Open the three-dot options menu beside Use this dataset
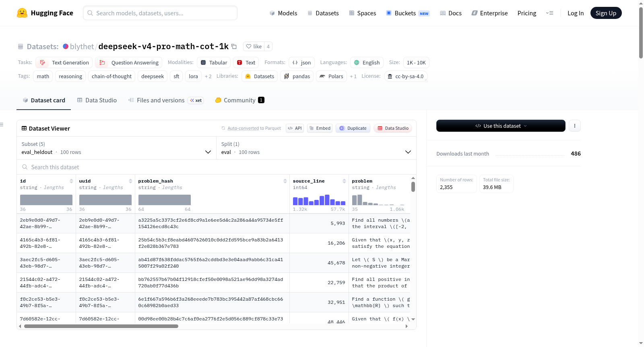This screenshot has height=347, width=644. coord(575,126)
